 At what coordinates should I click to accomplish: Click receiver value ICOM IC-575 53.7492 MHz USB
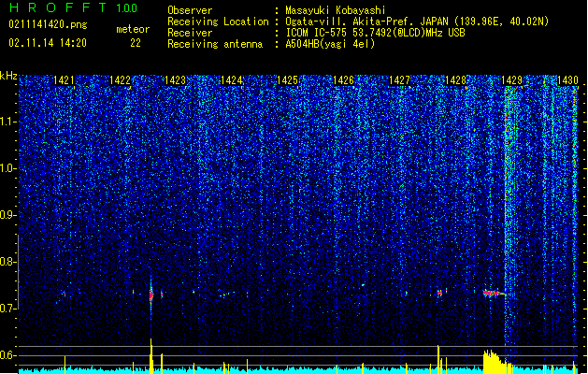(x=375, y=33)
